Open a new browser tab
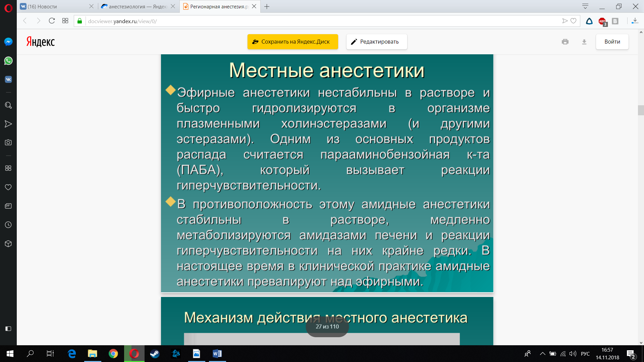This screenshot has height=362, width=644. click(267, 7)
